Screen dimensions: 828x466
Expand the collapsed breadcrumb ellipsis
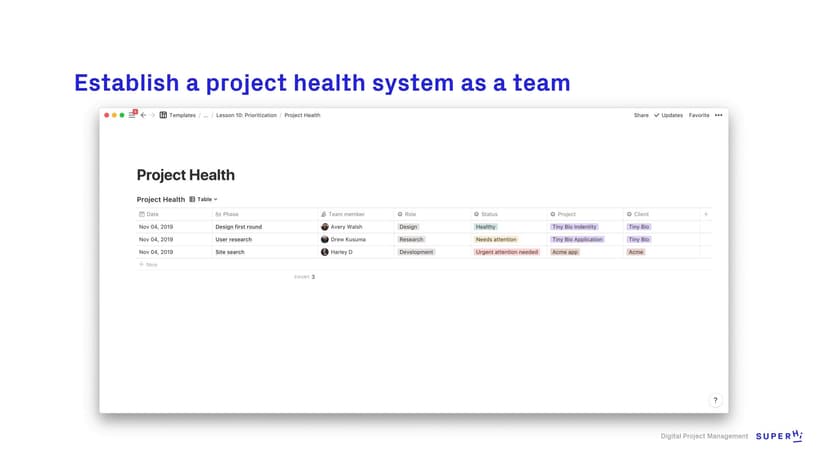(x=206, y=115)
